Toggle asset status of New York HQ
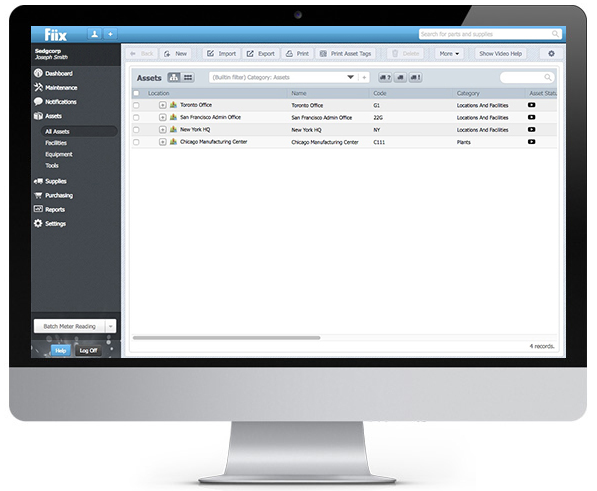The width and height of the screenshot is (597, 491). 532,129
